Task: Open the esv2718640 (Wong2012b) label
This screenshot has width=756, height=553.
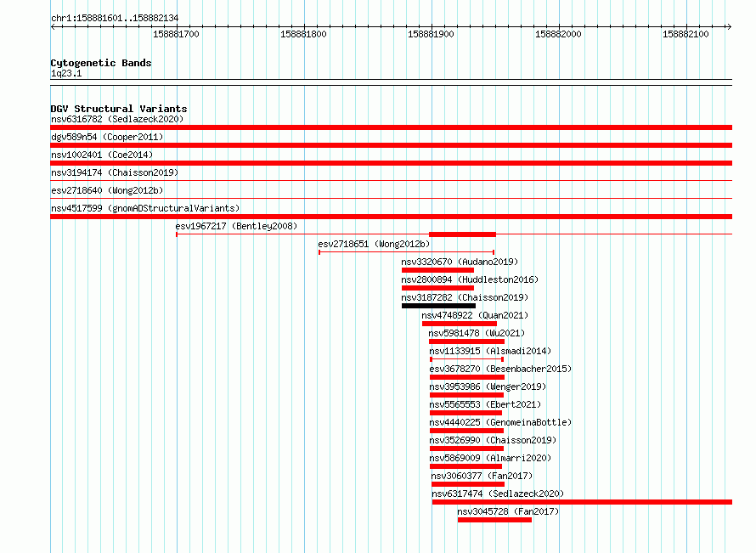Action: coord(107,190)
